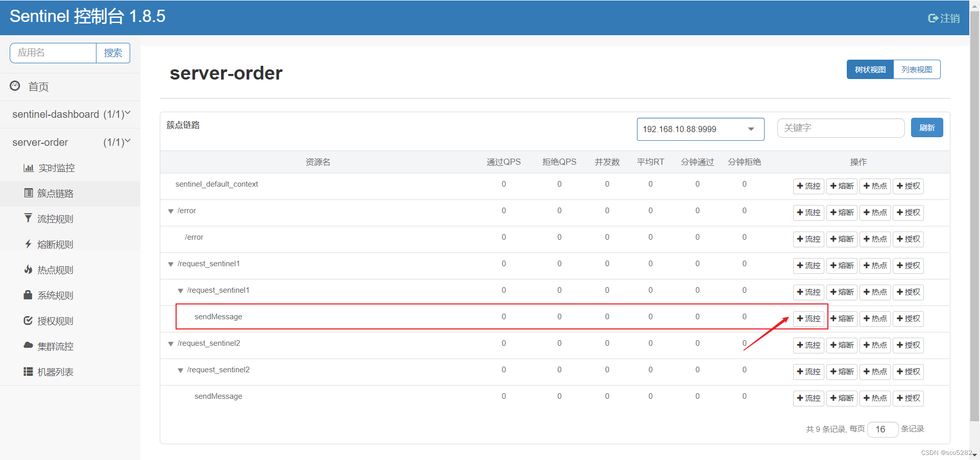
Task: Collapse the top-level /request_sentinel1 node
Action: tap(170, 264)
